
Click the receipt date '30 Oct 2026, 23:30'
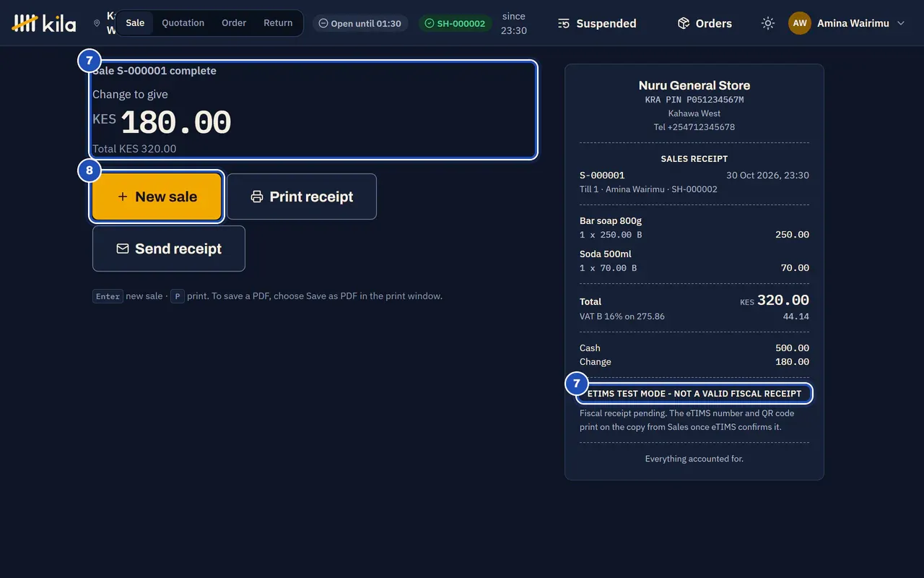coord(767,176)
